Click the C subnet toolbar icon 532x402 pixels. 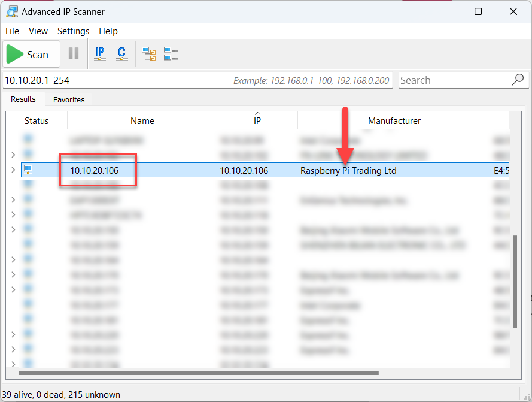point(122,54)
